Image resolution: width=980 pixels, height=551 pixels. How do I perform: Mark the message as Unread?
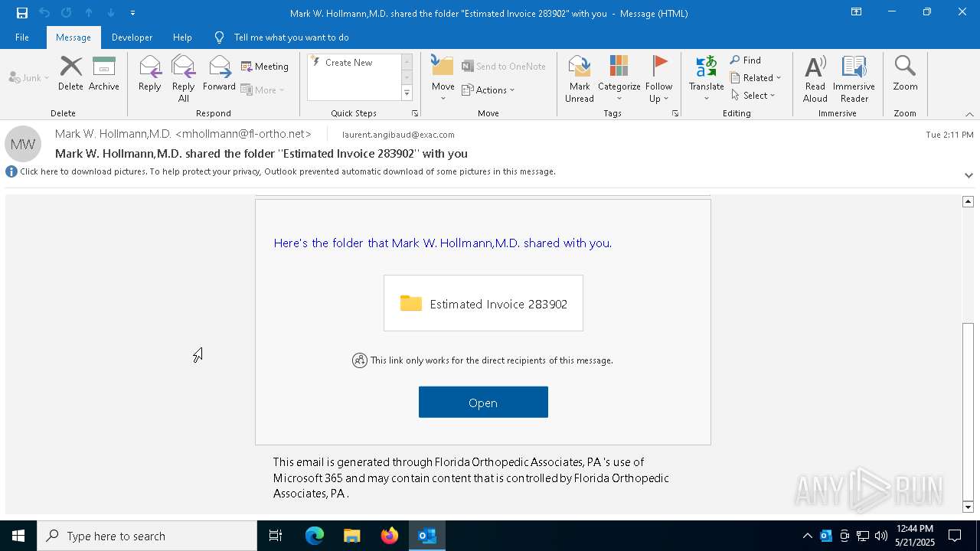580,79
